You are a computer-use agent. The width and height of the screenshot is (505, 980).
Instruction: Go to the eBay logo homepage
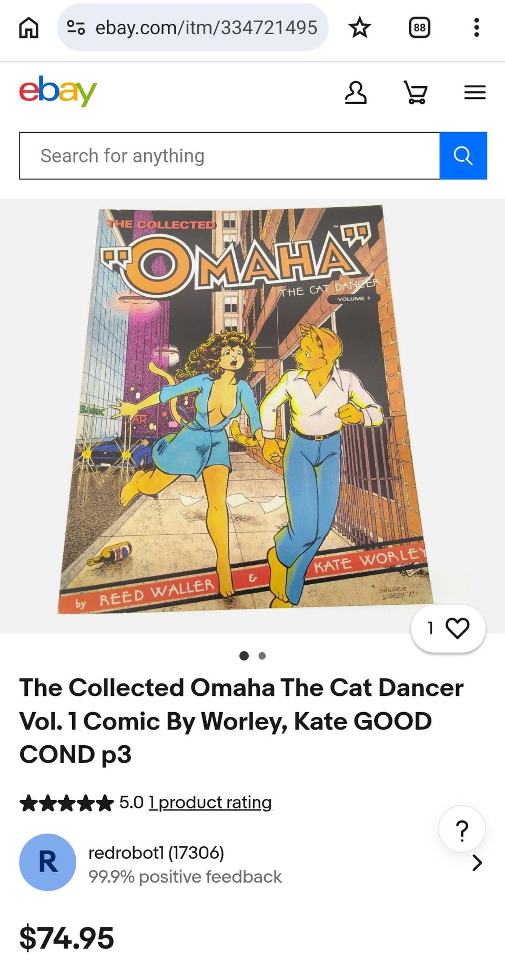pyautogui.click(x=58, y=91)
